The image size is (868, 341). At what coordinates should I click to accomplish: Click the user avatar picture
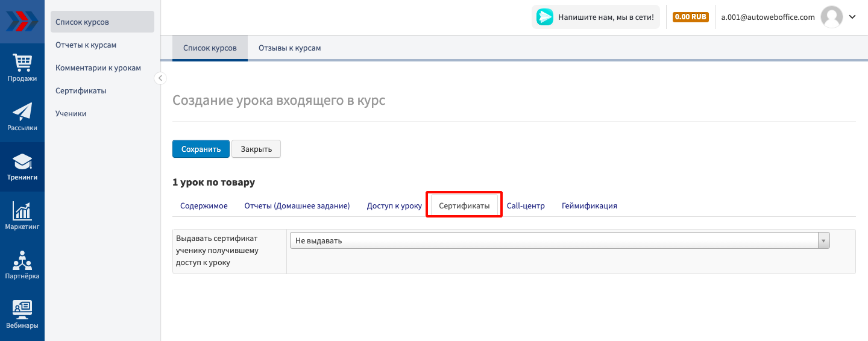pos(832,17)
